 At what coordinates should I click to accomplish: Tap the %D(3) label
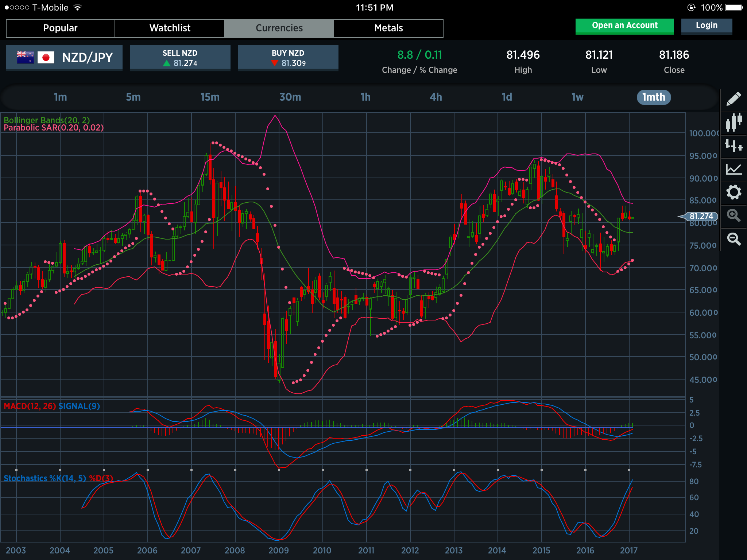click(101, 478)
